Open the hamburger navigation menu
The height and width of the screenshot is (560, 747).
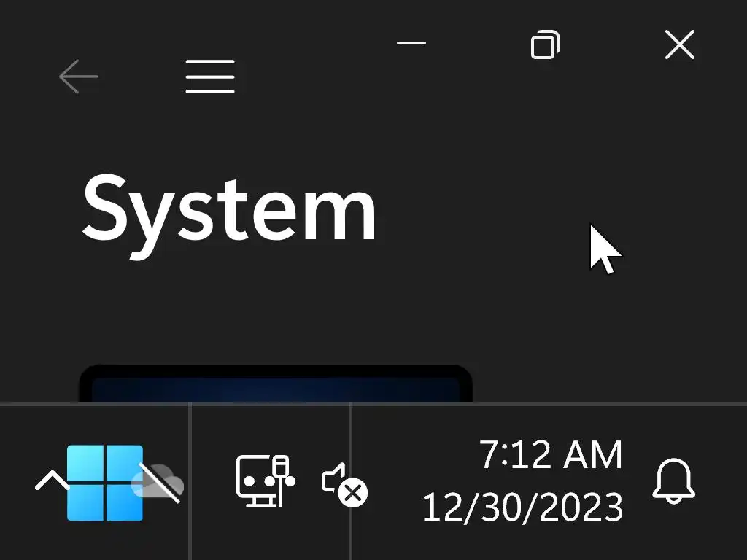210,76
